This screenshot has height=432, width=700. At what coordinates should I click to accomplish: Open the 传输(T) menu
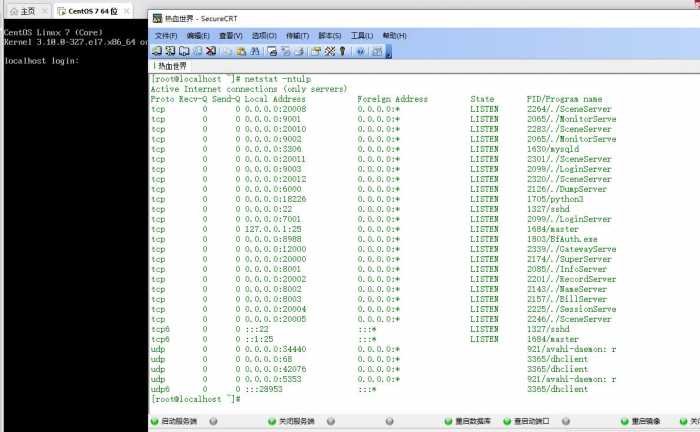coord(297,35)
